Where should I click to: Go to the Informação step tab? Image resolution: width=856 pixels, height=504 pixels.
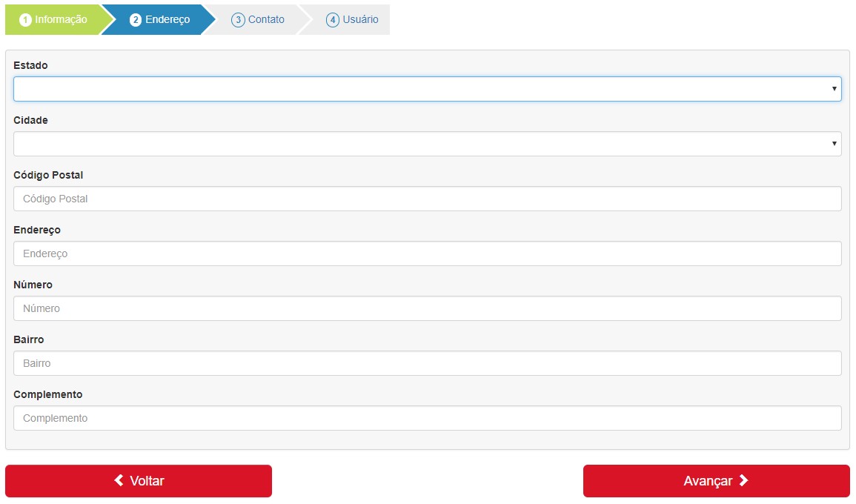tap(55, 20)
